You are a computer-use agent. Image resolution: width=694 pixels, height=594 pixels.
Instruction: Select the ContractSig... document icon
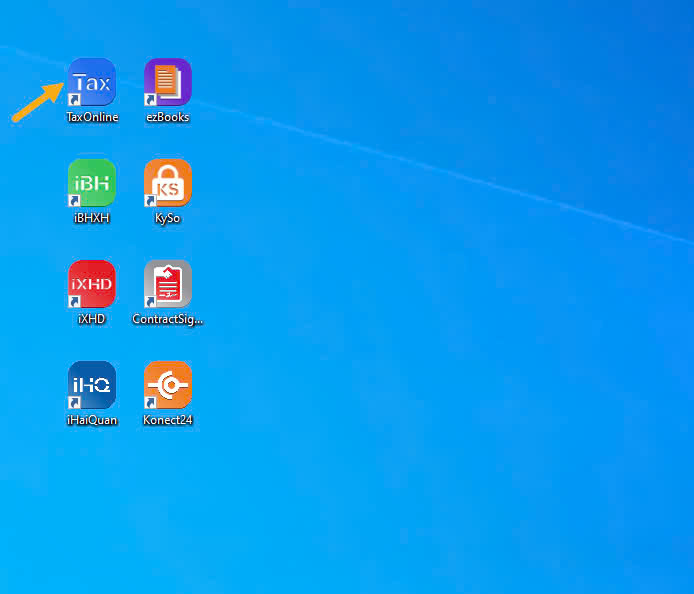(168, 284)
